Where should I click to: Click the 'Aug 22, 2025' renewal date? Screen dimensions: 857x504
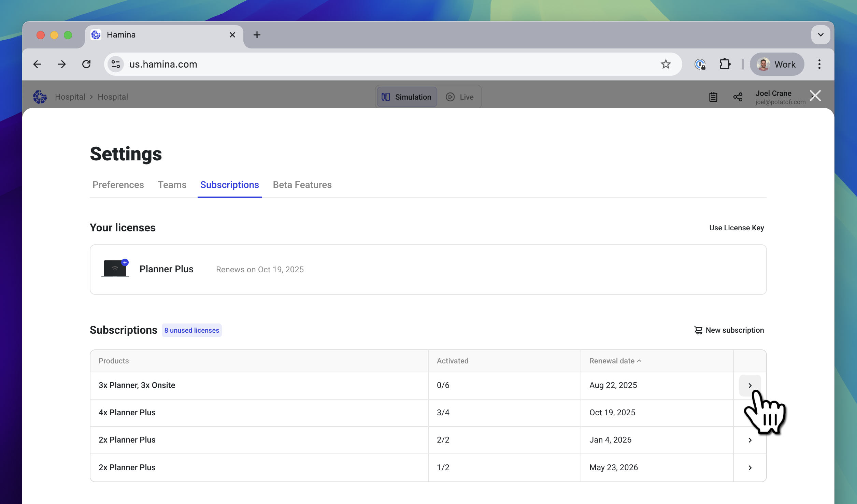[613, 385]
